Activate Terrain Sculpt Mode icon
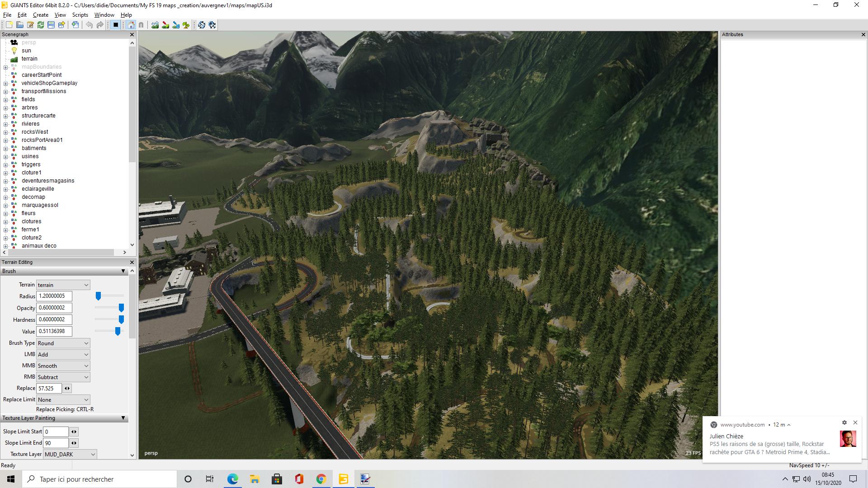The height and width of the screenshot is (488, 868). [x=155, y=25]
